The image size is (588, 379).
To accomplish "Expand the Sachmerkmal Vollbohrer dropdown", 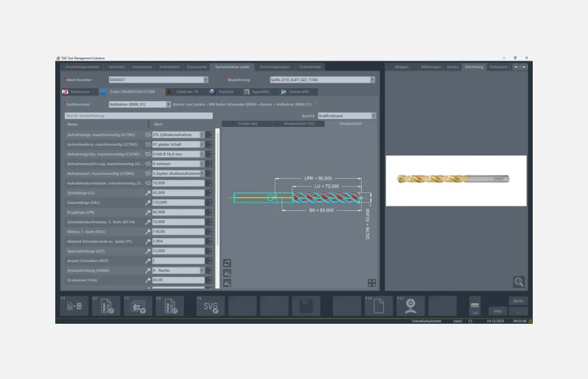I will coord(168,104).
